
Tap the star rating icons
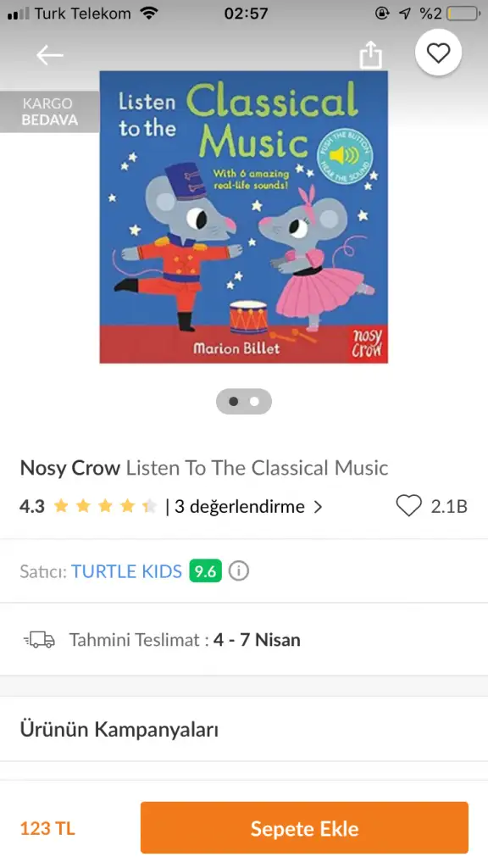pyautogui.click(x=105, y=506)
